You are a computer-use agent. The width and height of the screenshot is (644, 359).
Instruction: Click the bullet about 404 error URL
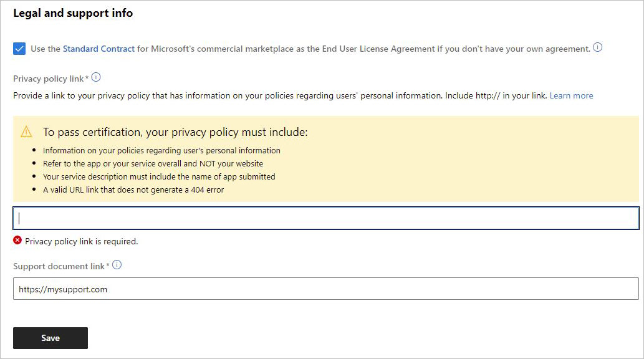pos(133,189)
